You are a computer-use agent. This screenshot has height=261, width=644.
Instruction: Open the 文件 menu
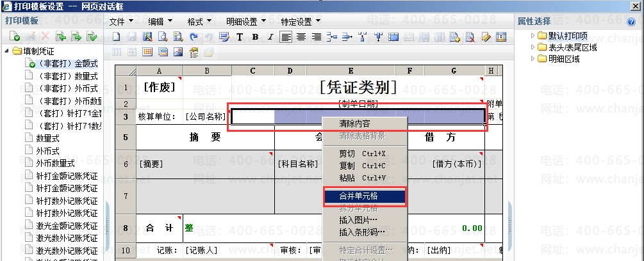[122, 21]
